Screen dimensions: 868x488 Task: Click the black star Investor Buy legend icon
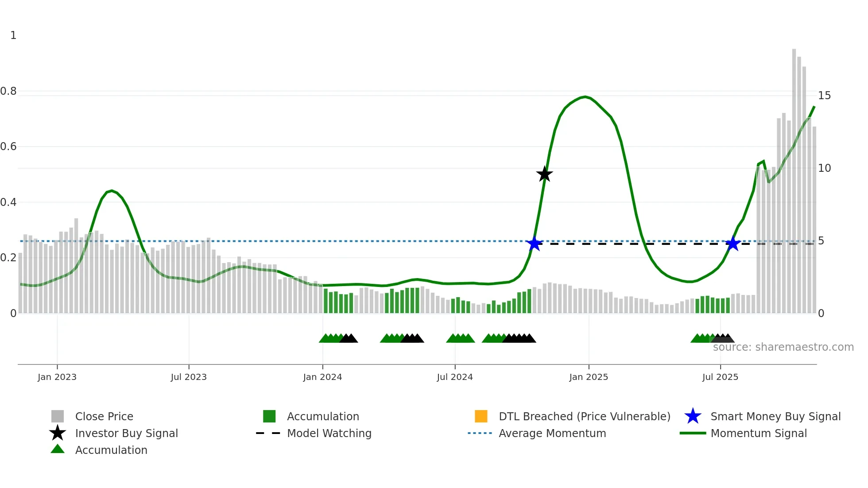[x=58, y=433]
